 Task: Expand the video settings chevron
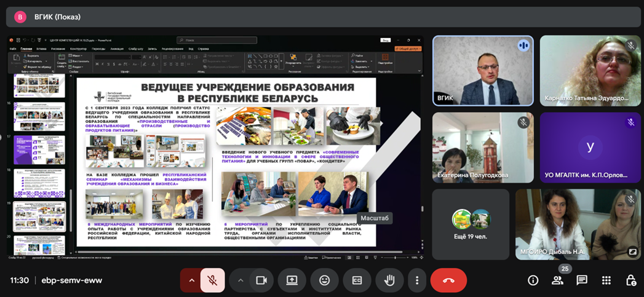[x=241, y=280]
